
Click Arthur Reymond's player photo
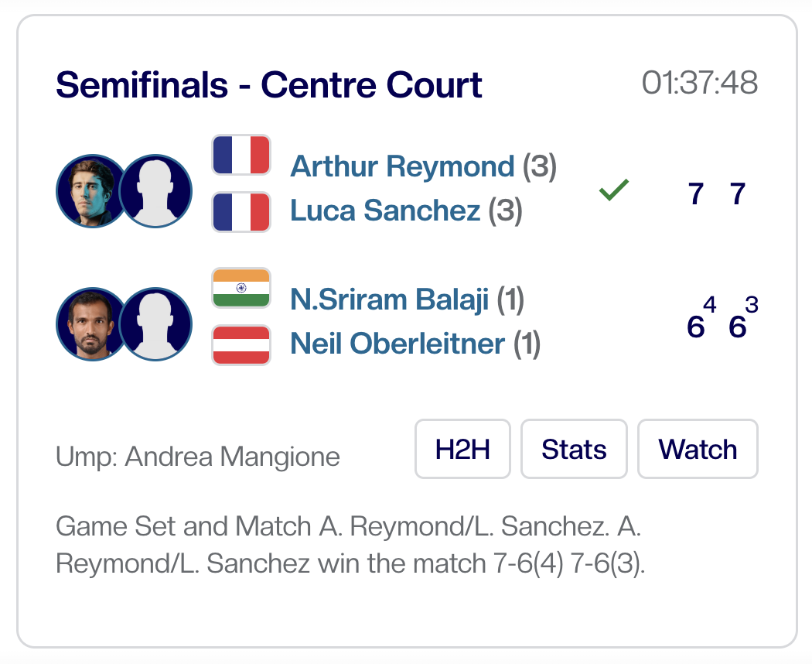90,190
